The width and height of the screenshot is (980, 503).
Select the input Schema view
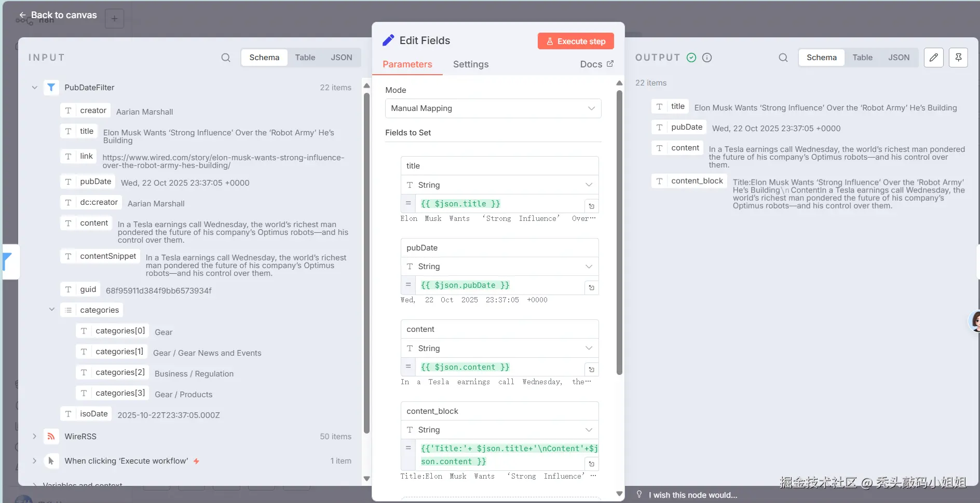(x=264, y=58)
